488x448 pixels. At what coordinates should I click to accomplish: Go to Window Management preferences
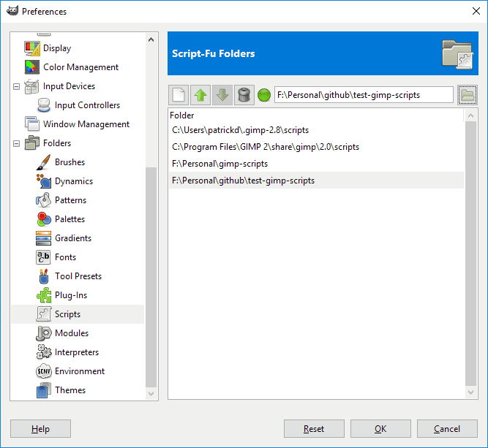[86, 124]
